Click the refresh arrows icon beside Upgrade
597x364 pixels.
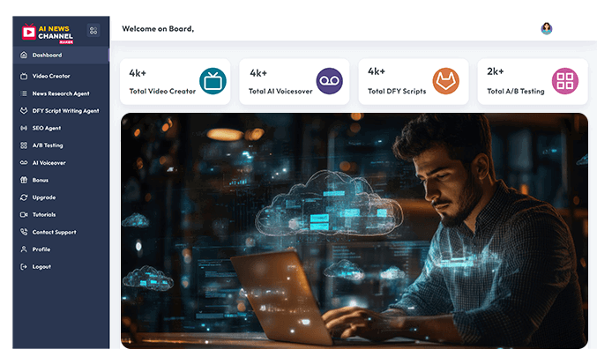coord(25,197)
